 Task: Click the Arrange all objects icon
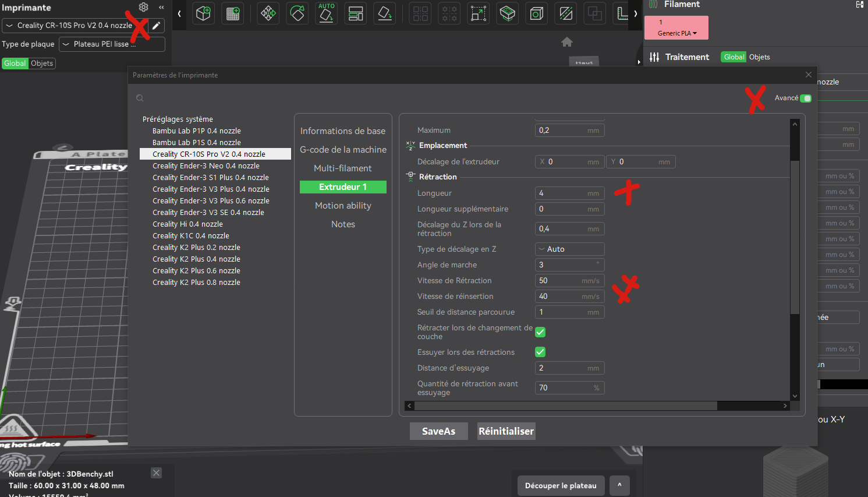pos(356,13)
